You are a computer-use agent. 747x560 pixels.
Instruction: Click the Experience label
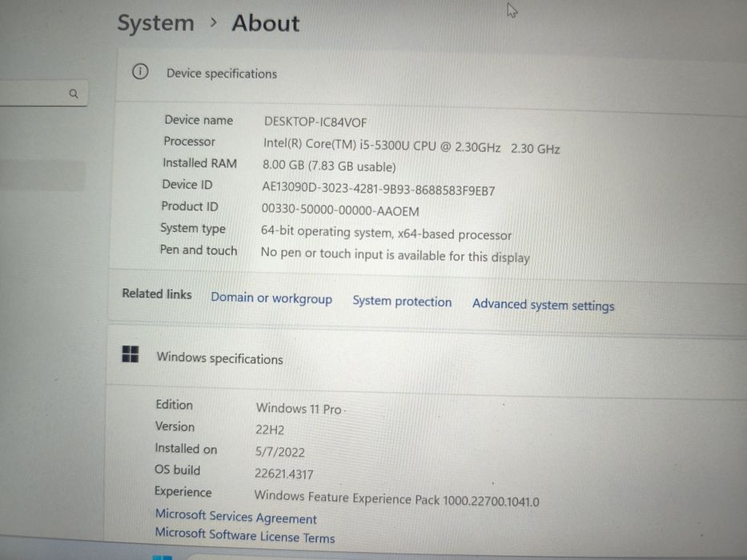(183, 492)
